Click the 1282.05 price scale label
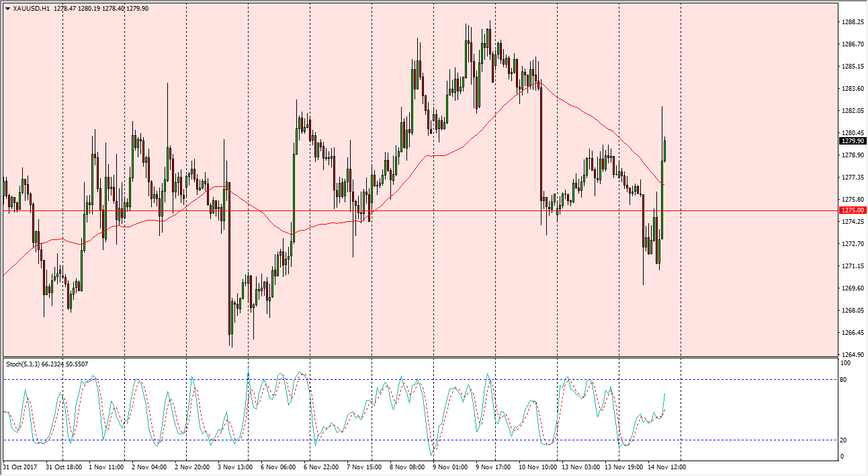 pos(853,111)
